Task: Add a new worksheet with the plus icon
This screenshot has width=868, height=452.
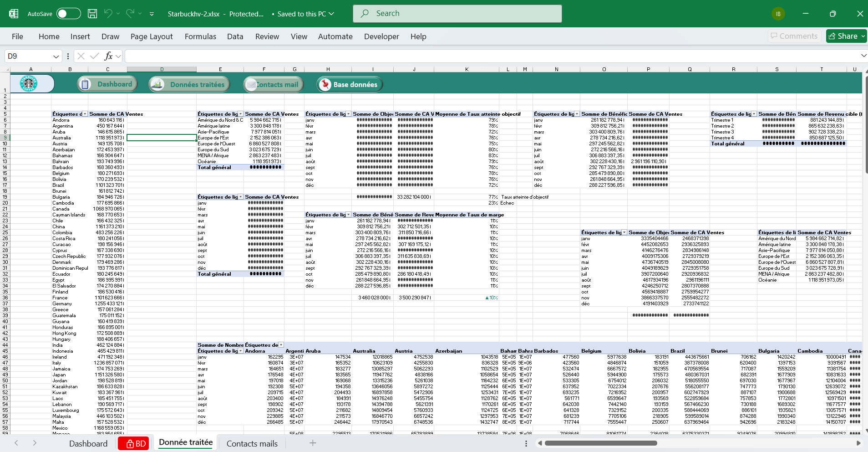Action: coord(313,443)
